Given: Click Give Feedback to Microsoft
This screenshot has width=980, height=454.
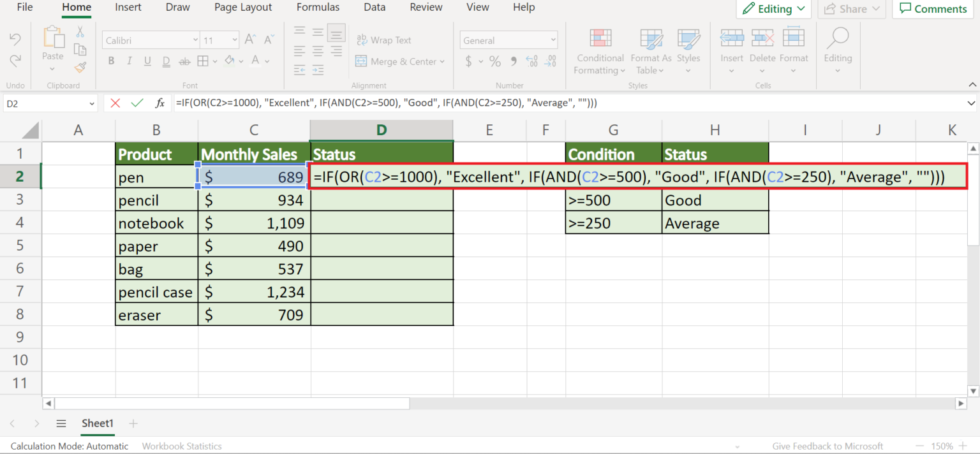Looking at the screenshot, I should (x=828, y=446).
